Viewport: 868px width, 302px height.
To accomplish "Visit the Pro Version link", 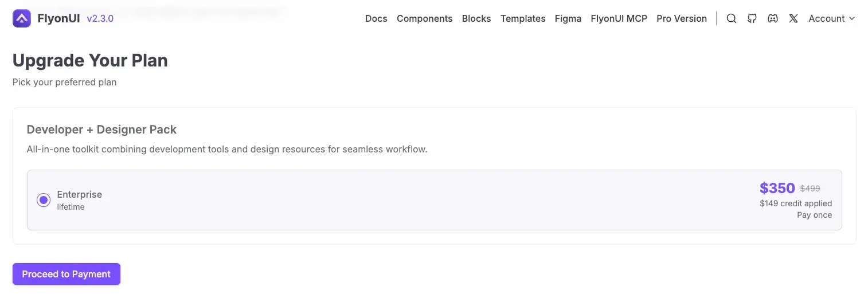I will coord(682,18).
